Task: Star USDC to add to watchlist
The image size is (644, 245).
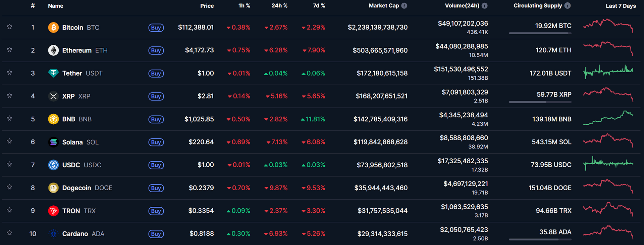Action: (x=10, y=164)
